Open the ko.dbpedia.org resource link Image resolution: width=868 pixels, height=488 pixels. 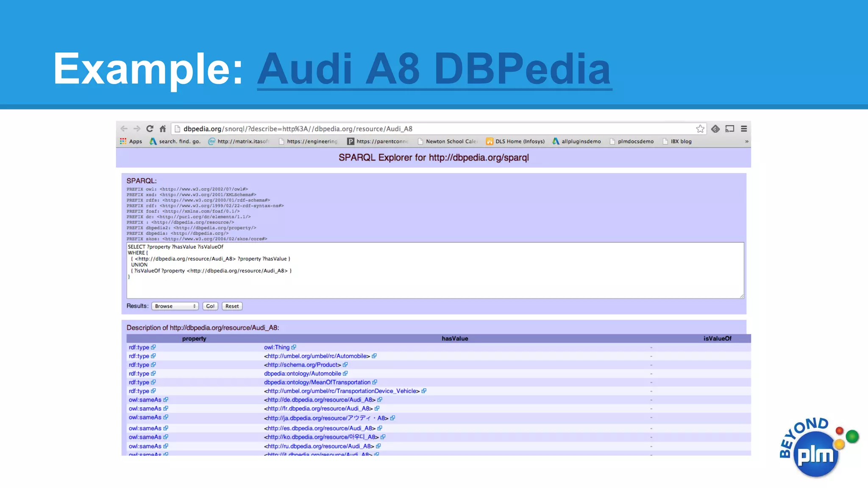[321, 437]
